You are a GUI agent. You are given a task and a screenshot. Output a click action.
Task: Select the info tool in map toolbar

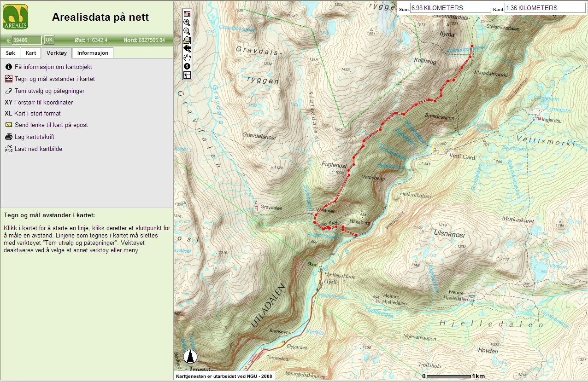tap(187, 66)
